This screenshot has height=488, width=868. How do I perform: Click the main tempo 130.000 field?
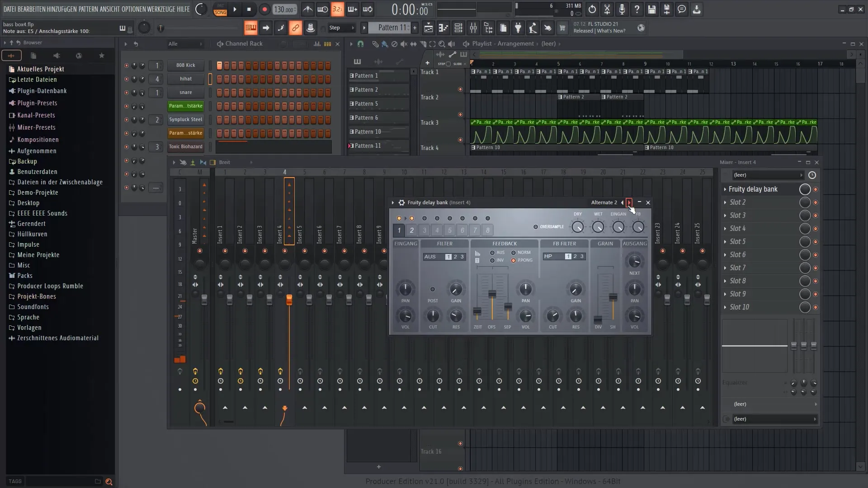point(284,9)
